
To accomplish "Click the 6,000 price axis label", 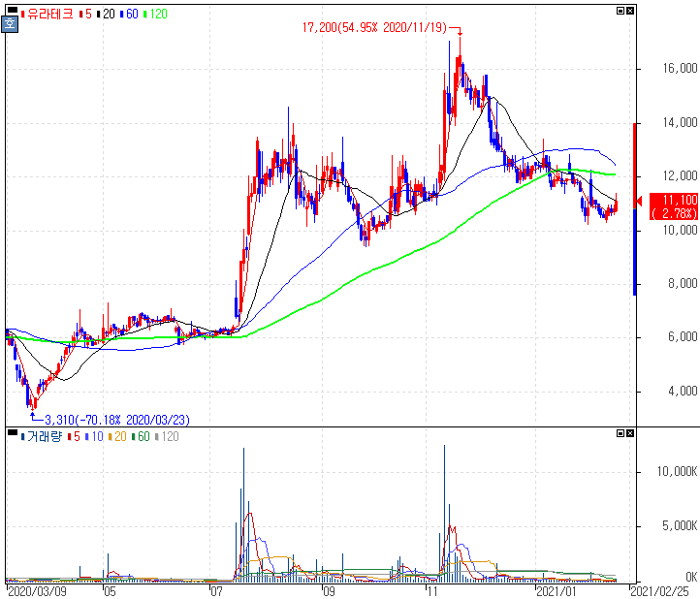I will pos(683,336).
